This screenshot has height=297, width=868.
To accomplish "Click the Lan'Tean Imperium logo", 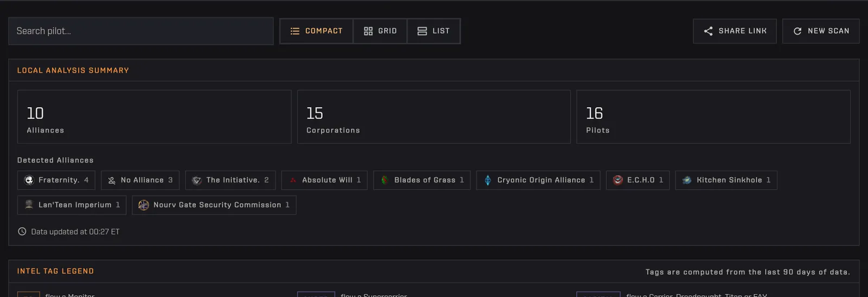I will 29,205.
